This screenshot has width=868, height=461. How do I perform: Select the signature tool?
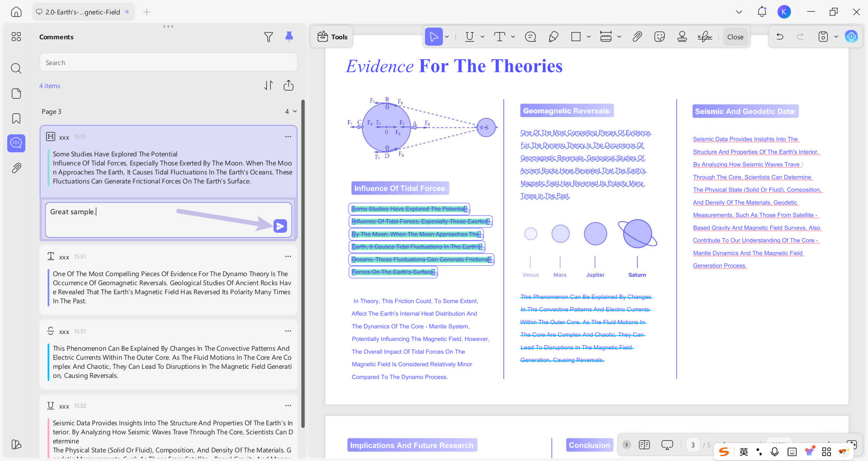tap(705, 37)
